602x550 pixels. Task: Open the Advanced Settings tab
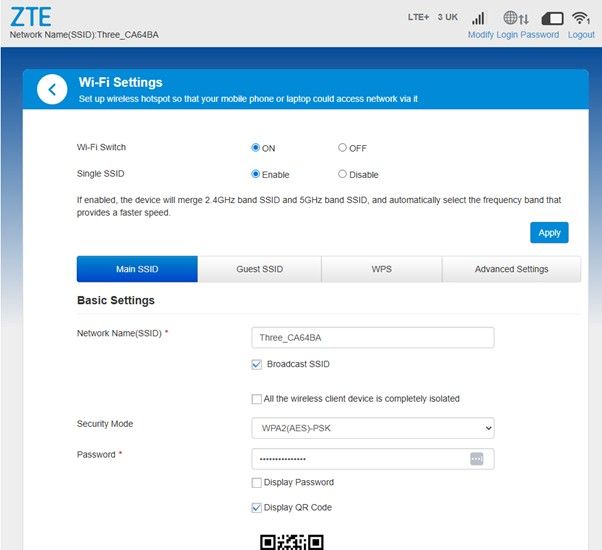(511, 269)
